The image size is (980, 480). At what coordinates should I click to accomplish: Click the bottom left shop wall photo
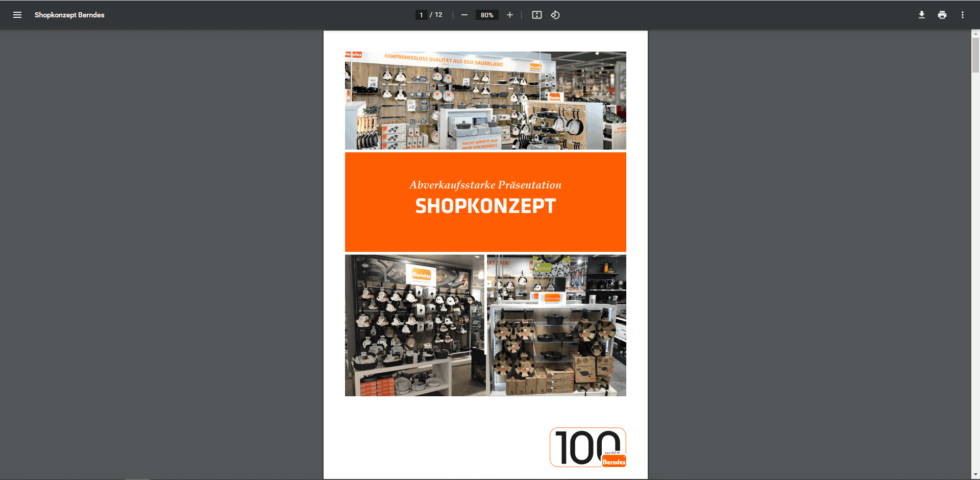tap(414, 325)
